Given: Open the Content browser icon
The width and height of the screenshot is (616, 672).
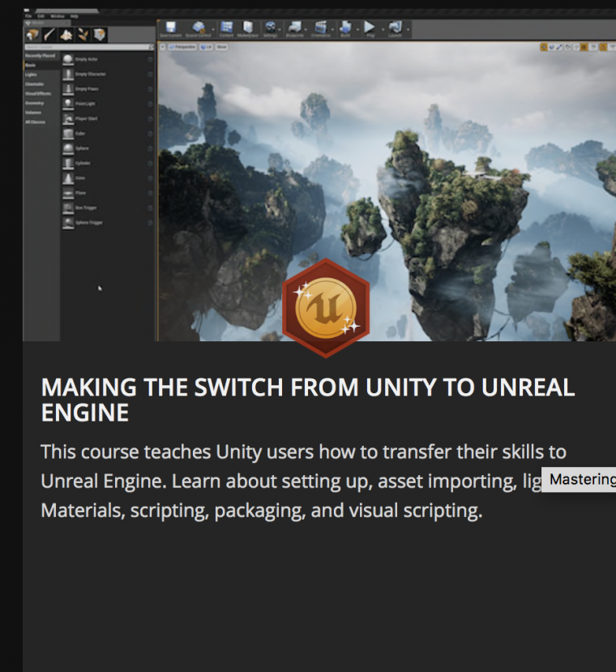Looking at the screenshot, I should 226,28.
